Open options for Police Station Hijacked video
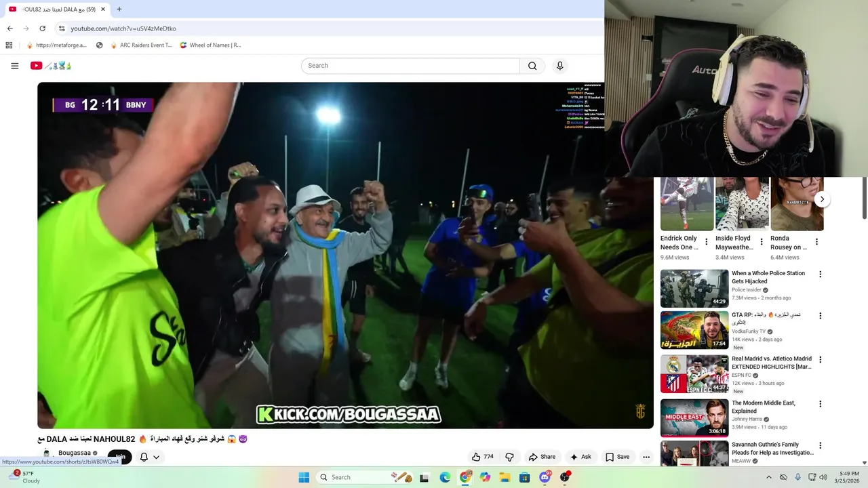868x488 pixels. click(820, 274)
